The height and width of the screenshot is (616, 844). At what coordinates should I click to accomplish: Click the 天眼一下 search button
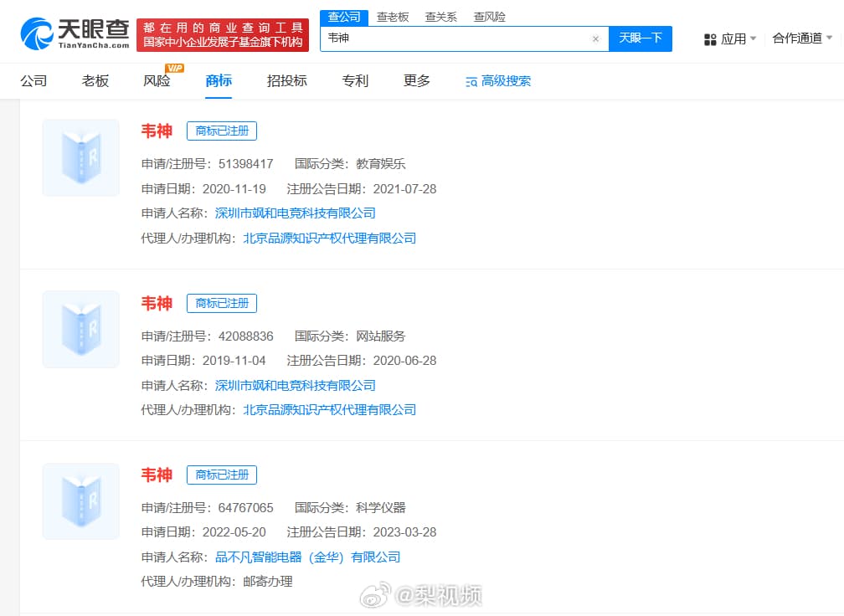click(x=640, y=38)
